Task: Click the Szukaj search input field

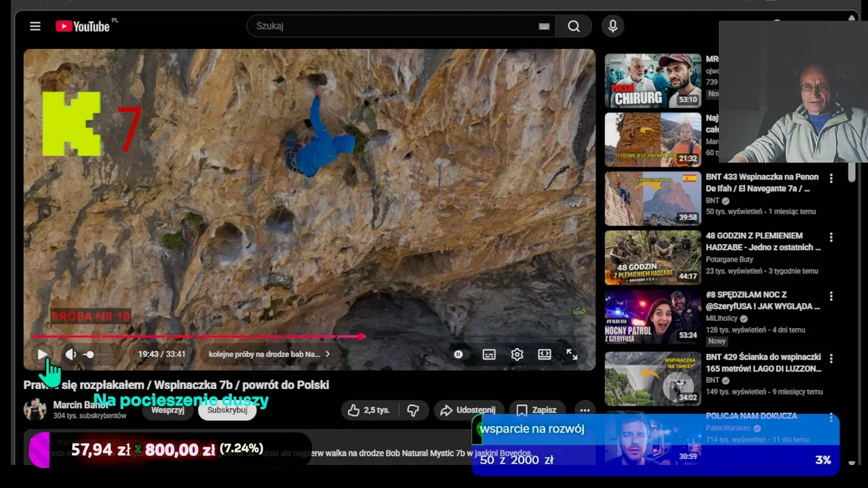Action: pyautogui.click(x=400, y=26)
